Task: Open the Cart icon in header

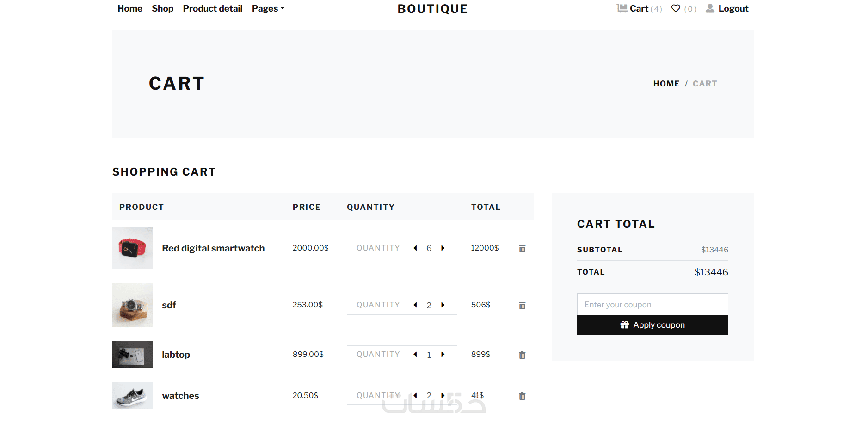Action: (x=622, y=8)
